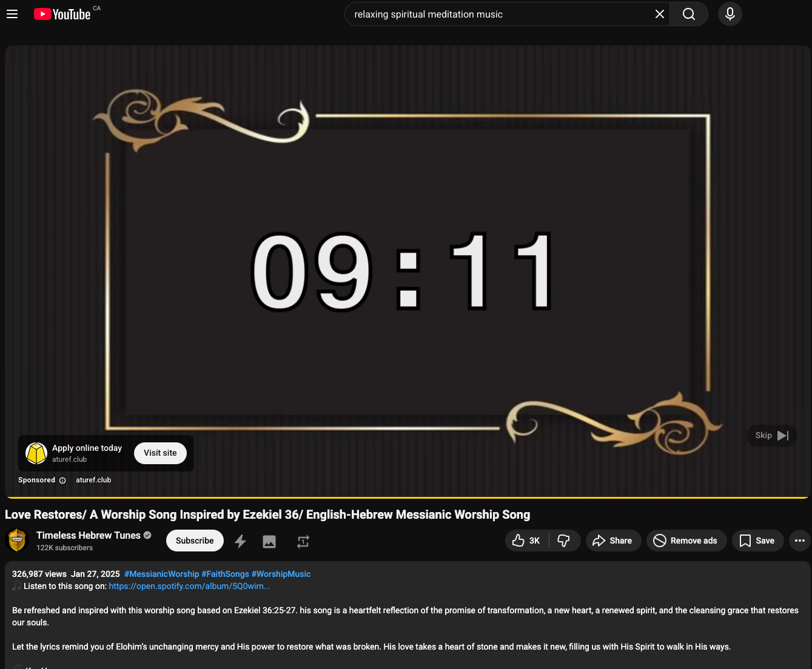Image resolution: width=812 pixels, height=669 pixels.
Task: Click the YouTube logo home link
Action: pyautogui.click(x=62, y=14)
